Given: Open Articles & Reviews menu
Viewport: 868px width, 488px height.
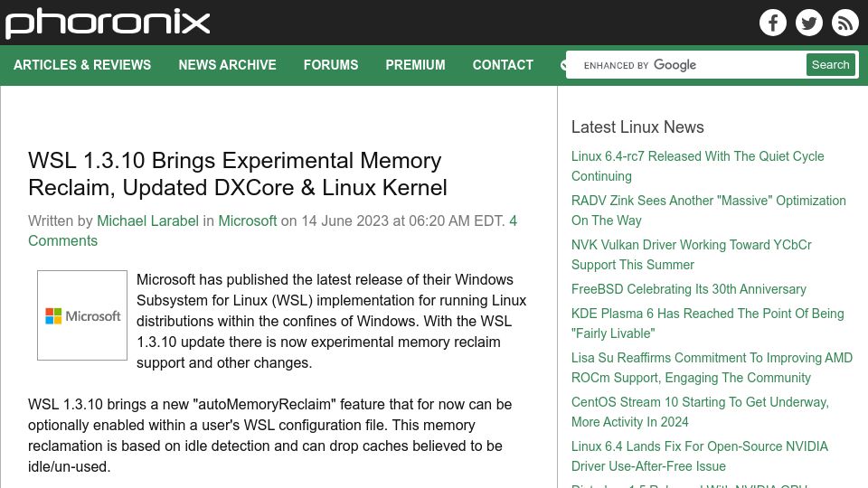Looking at the screenshot, I should (x=82, y=65).
